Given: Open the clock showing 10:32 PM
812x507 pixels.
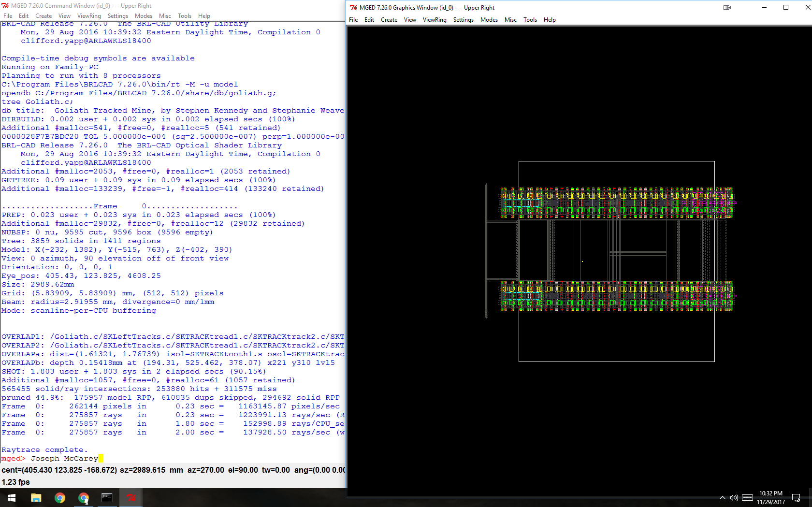Looking at the screenshot, I should (771, 498).
